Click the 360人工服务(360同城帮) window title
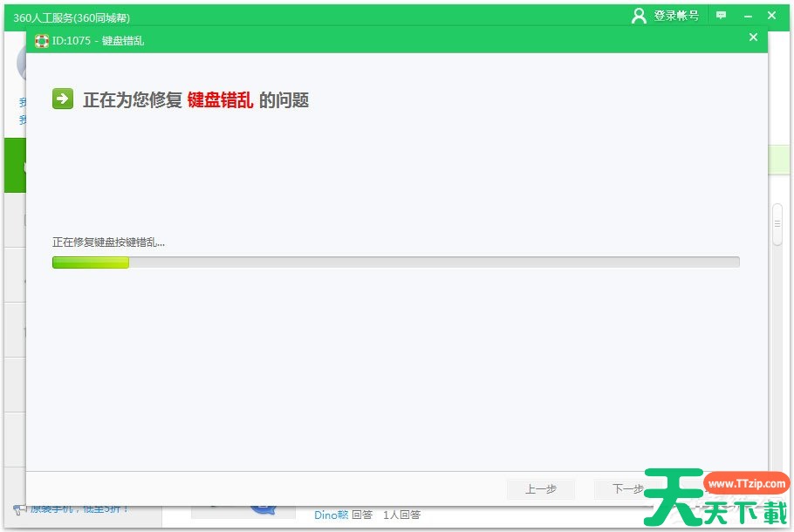The width and height of the screenshot is (794, 532). coord(72,17)
